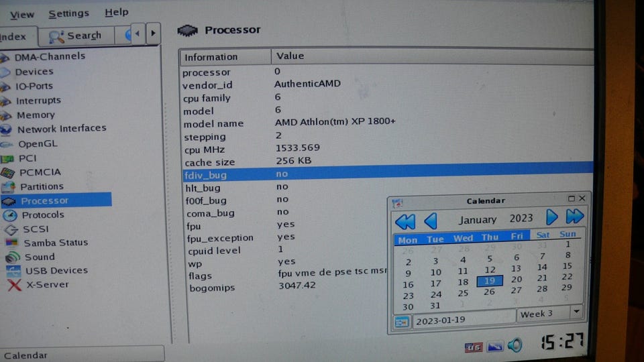Open the USB Devices icon
644x362 pixels.
coord(13,271)
